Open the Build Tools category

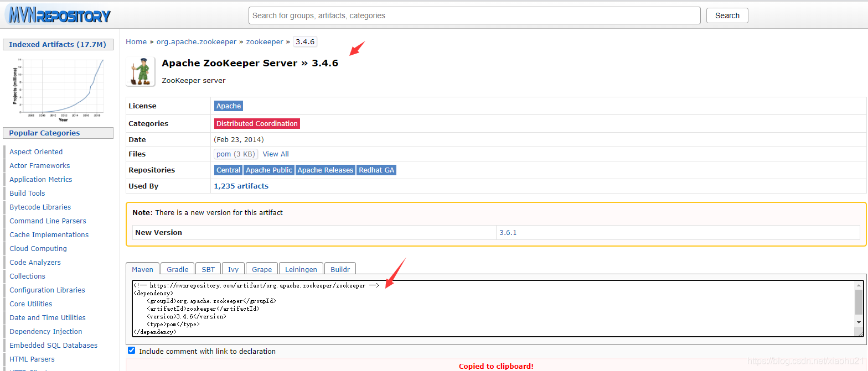pos(27,193)
